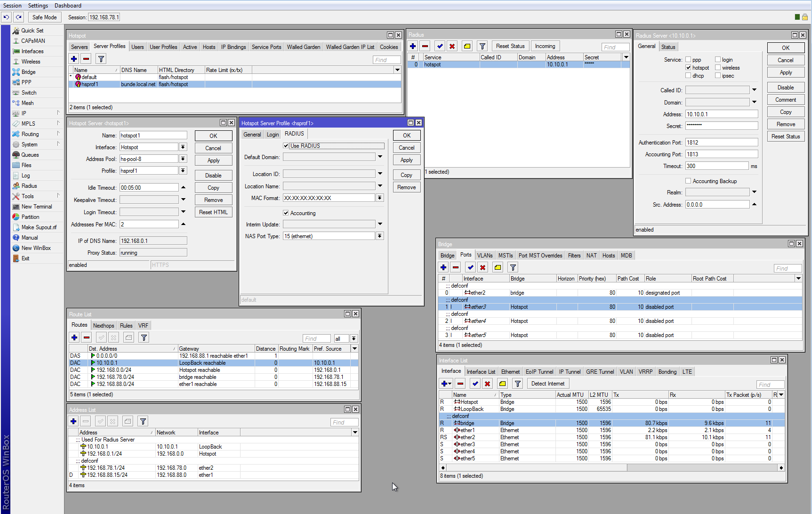Open the NAS Port Type dropdown
The image size is (812, 514).
[x=379, y=236]
